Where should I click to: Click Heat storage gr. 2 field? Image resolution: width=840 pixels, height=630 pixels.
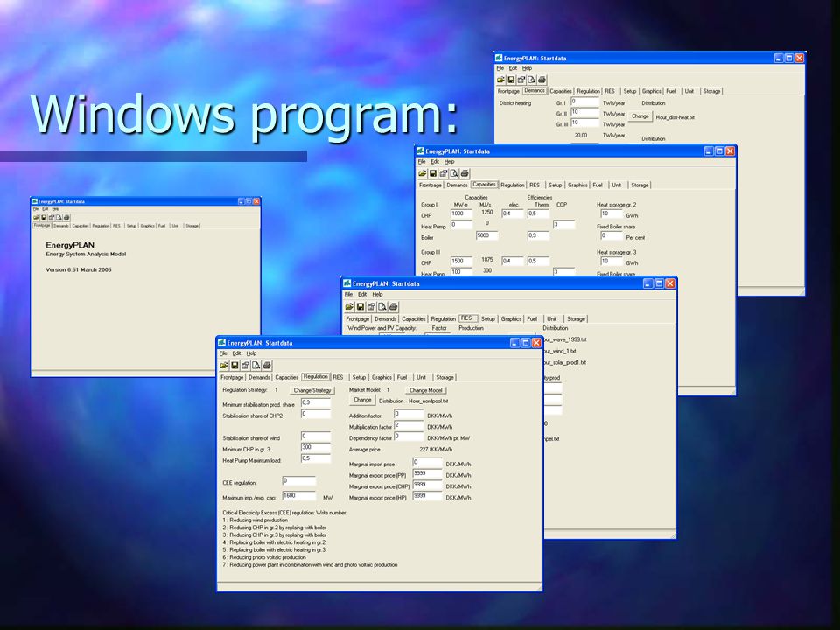click(x=612, y=213)
